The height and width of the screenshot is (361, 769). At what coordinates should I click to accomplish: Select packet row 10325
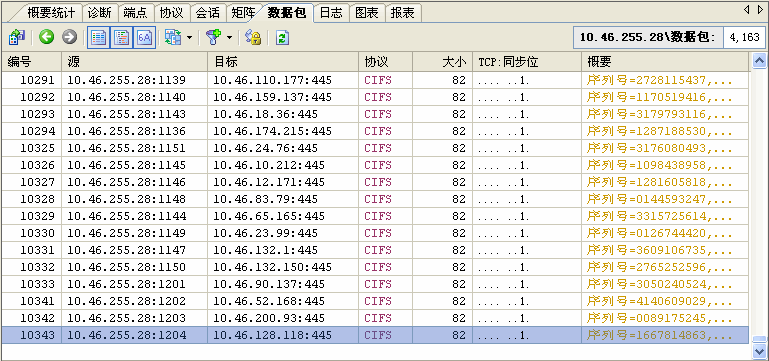point(375,148)
